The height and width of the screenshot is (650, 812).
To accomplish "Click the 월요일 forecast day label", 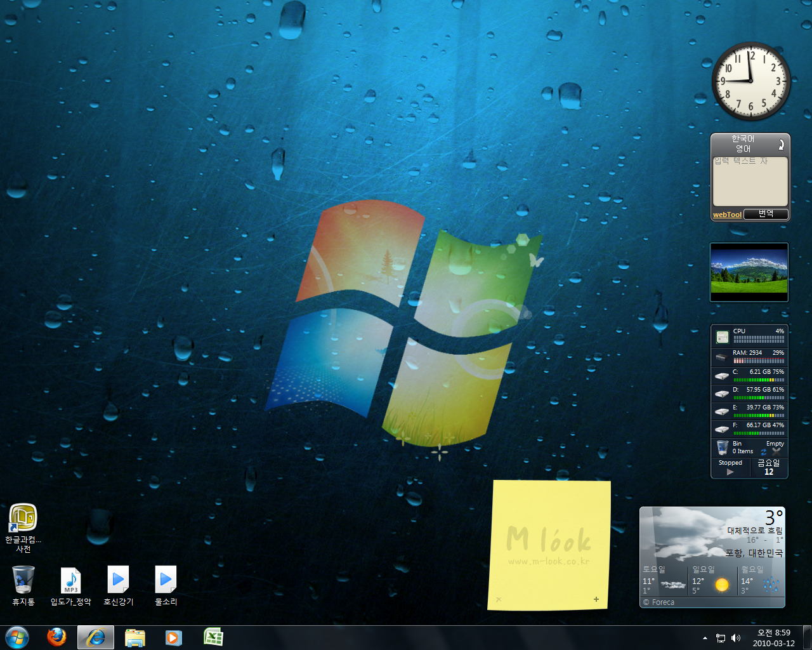I will (x=752, y=569).
